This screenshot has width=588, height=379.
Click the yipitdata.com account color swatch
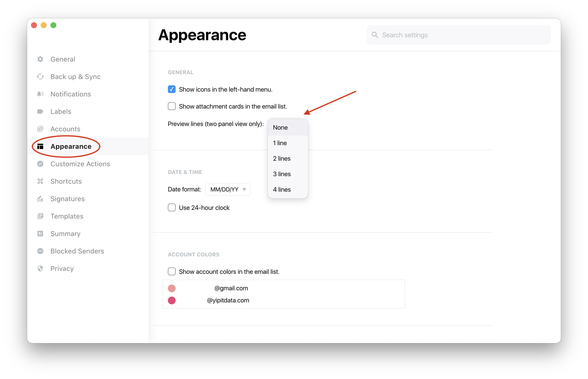[x=172, y=300]
